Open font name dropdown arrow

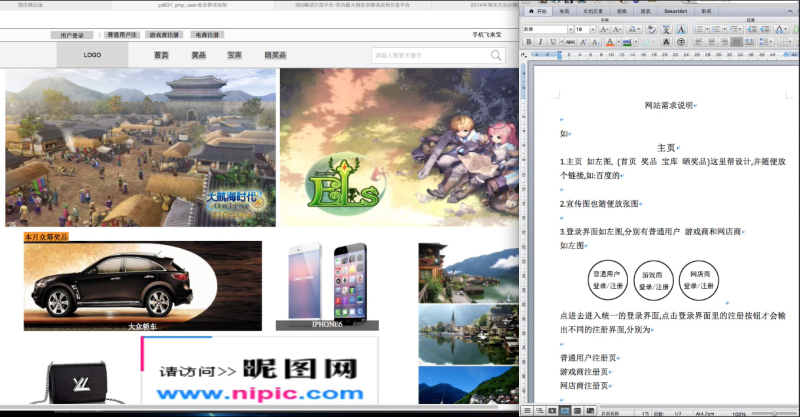(571, 29)
